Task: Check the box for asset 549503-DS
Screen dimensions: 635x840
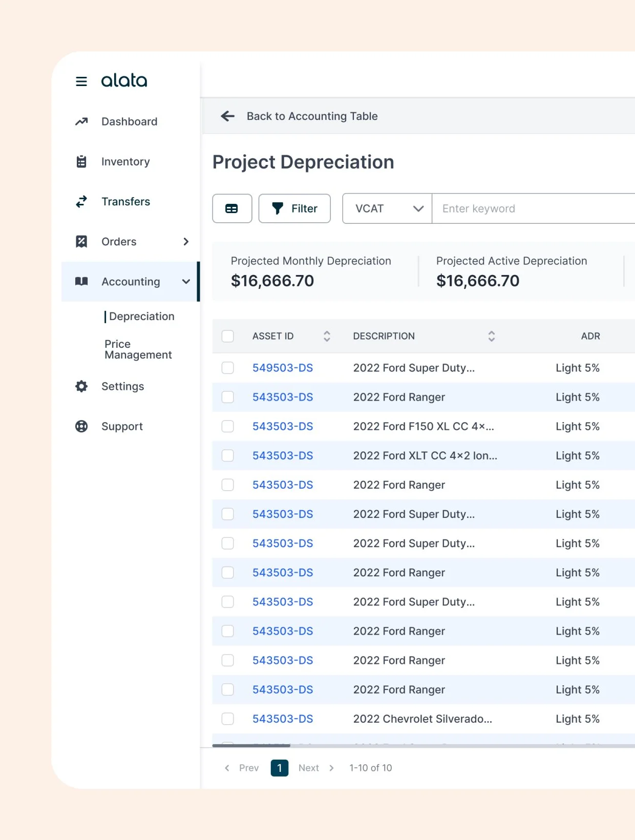Action: [227, 368]
